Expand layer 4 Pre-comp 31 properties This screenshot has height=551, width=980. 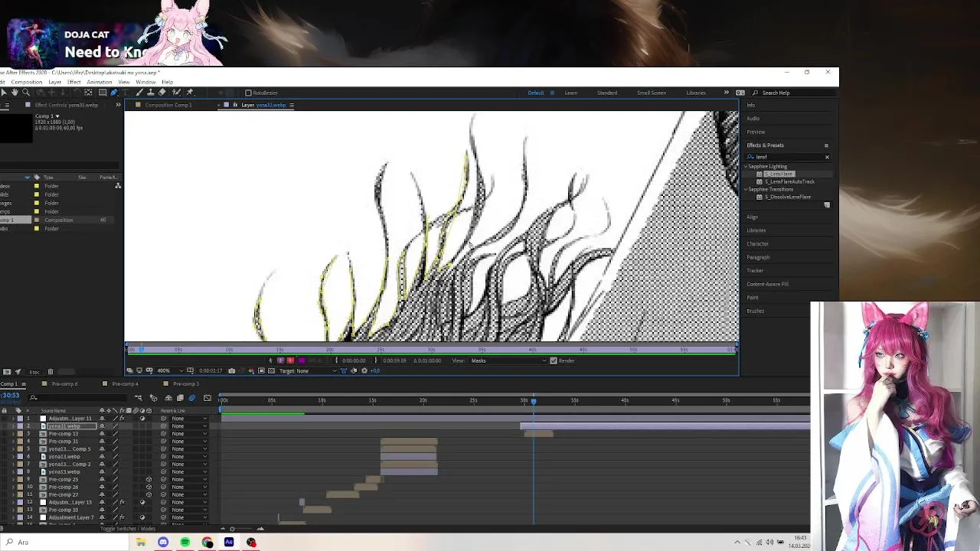[13, 441]
